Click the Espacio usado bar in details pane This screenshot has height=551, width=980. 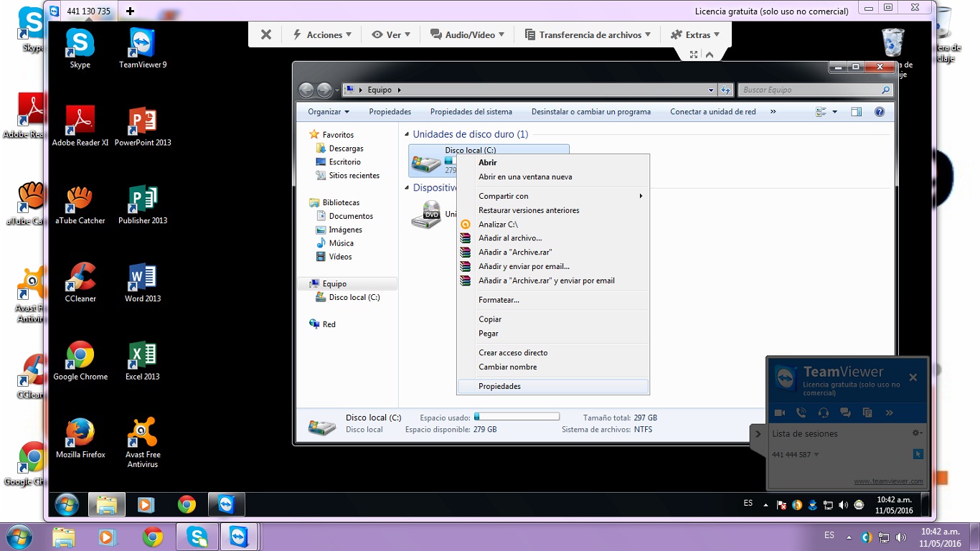pyautogui.click(x=517, y=417)
